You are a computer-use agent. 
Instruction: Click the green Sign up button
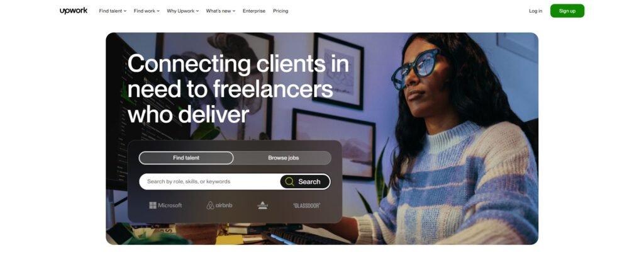[x=567, y=11]
